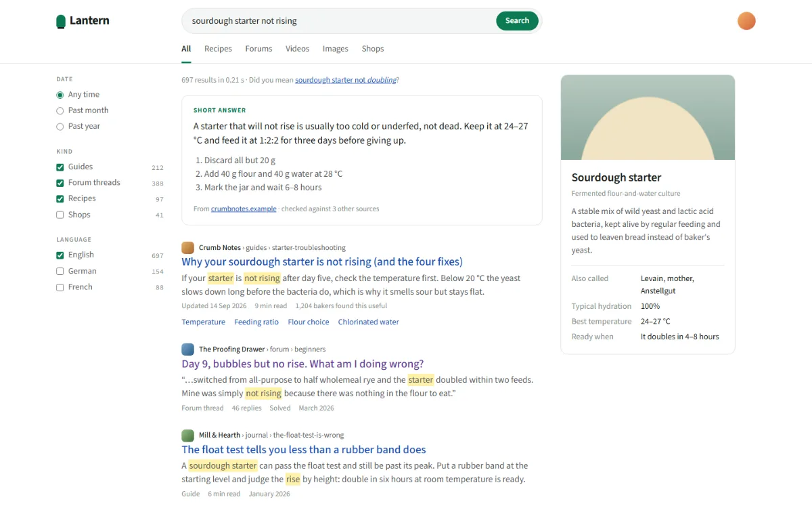Click the 'Updated 14 Sep 2026' date
The height and width of the screenshot is (508, 812).
(213, 306)
